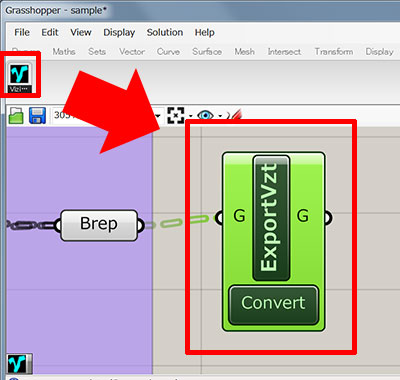Viewport: 400px width, 380px height.
Task: Open the Solution menu
Action: (165, 32)
